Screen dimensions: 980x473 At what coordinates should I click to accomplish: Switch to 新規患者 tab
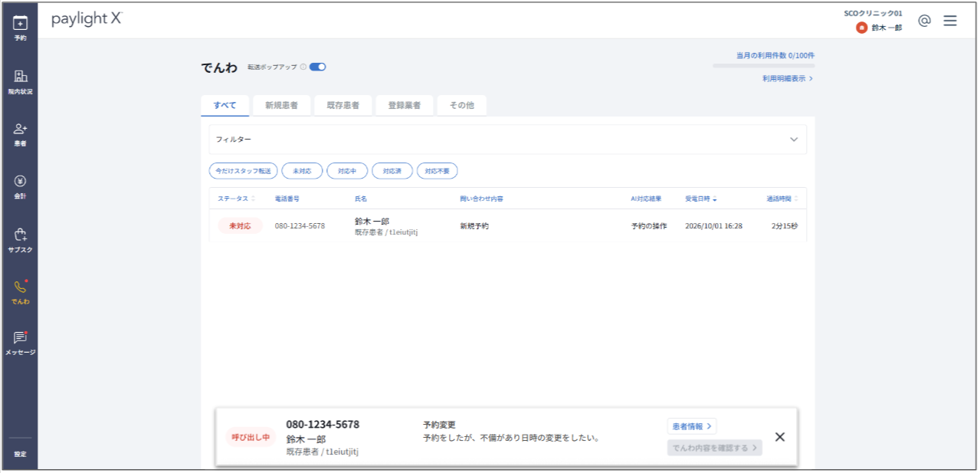(x=282, y=106)
